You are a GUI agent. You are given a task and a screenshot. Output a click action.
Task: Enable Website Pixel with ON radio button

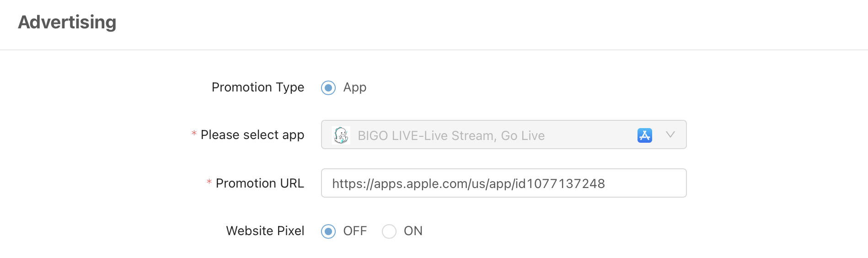pos(389,231)
